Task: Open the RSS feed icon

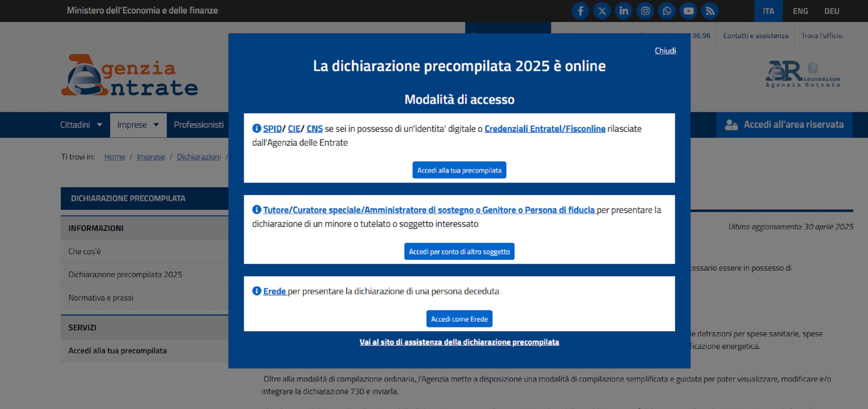Action: (710, 11)
